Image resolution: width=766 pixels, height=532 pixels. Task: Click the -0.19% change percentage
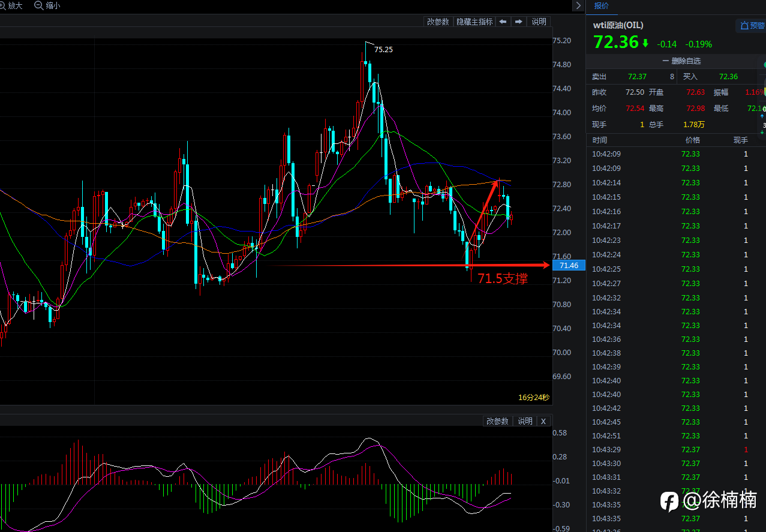click(x=699, y=44)
